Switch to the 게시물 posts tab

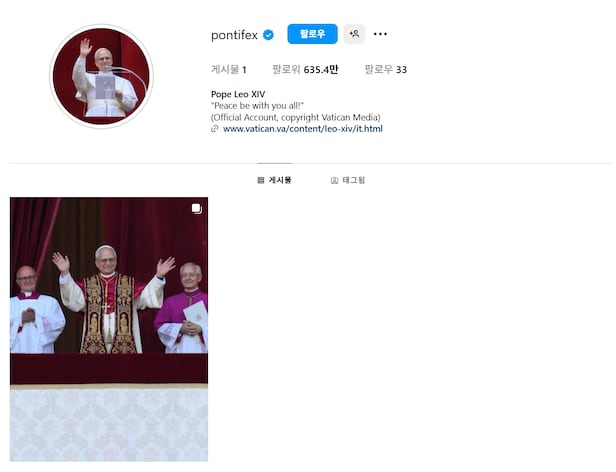coord(274,180)
